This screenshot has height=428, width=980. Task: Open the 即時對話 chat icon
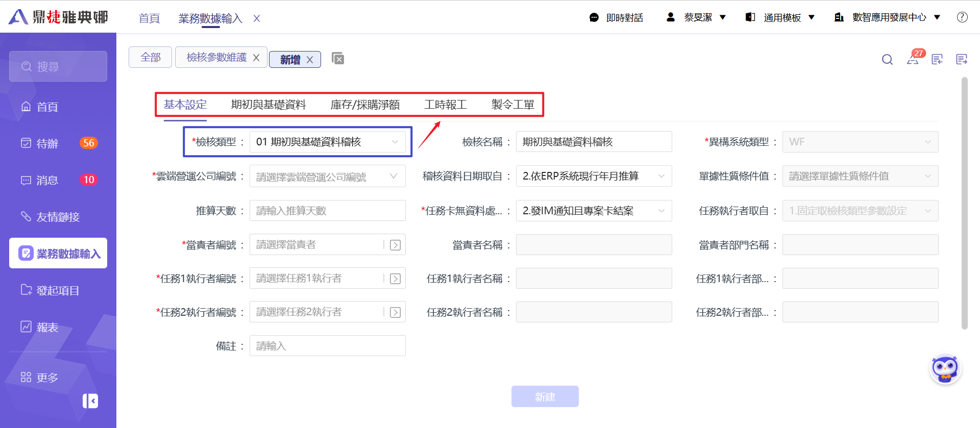[x=594, y=17]
